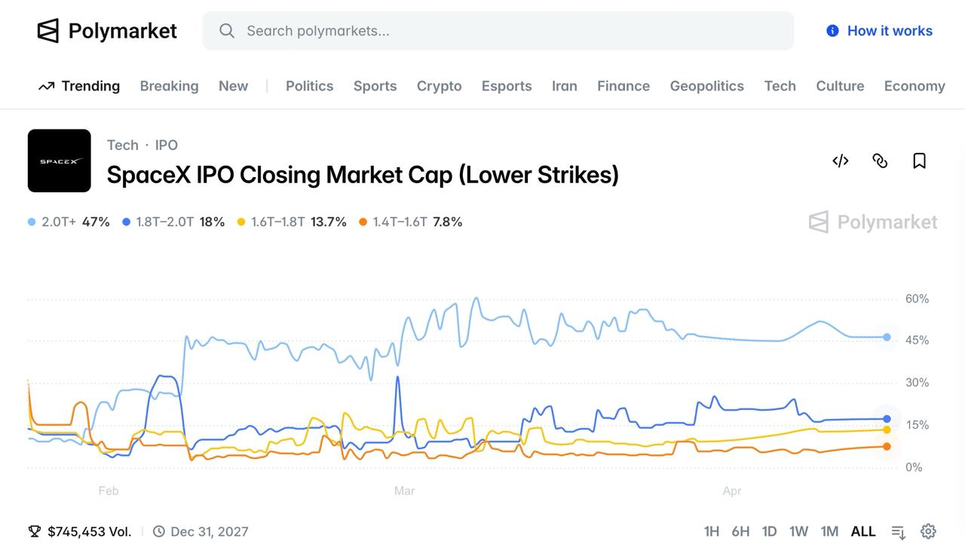Go to the Crypto category
965x560 pixels.
coord(439,86)
